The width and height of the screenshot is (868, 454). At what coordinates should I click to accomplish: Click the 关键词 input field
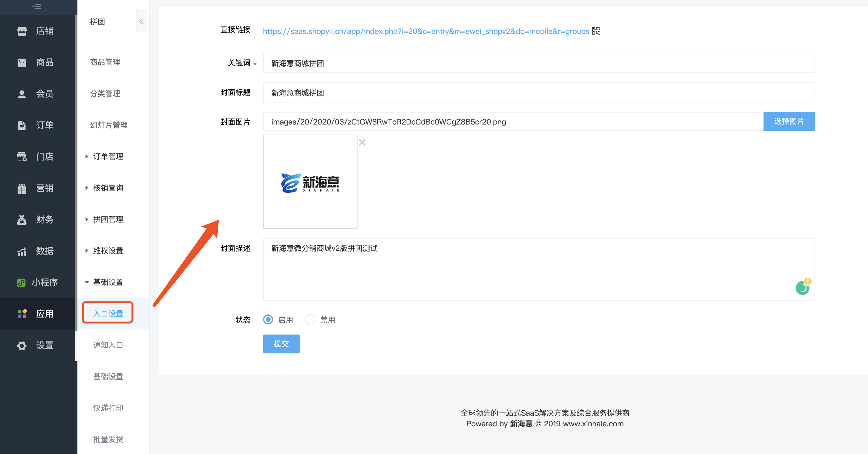(539, 63)
